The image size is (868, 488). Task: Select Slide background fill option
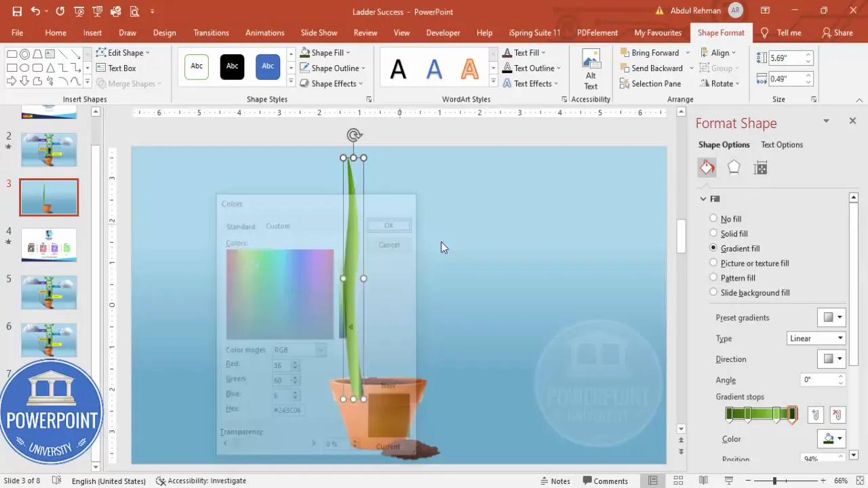[x=749, y=292]
